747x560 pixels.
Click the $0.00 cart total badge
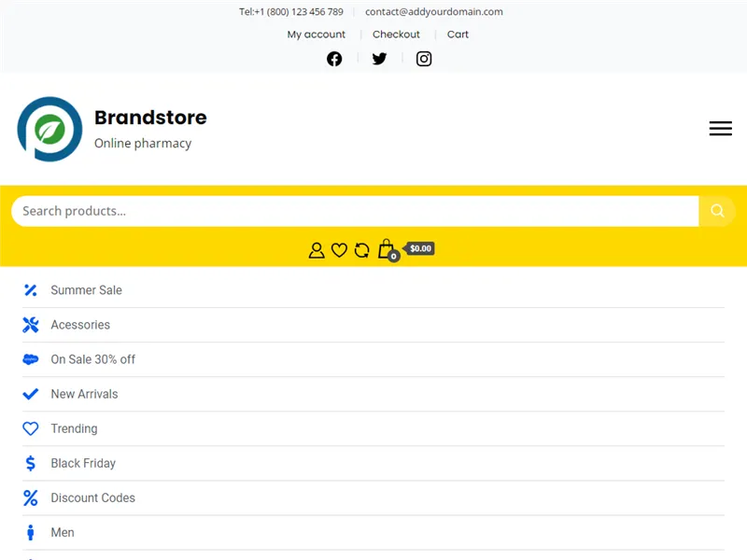(419, 248)
